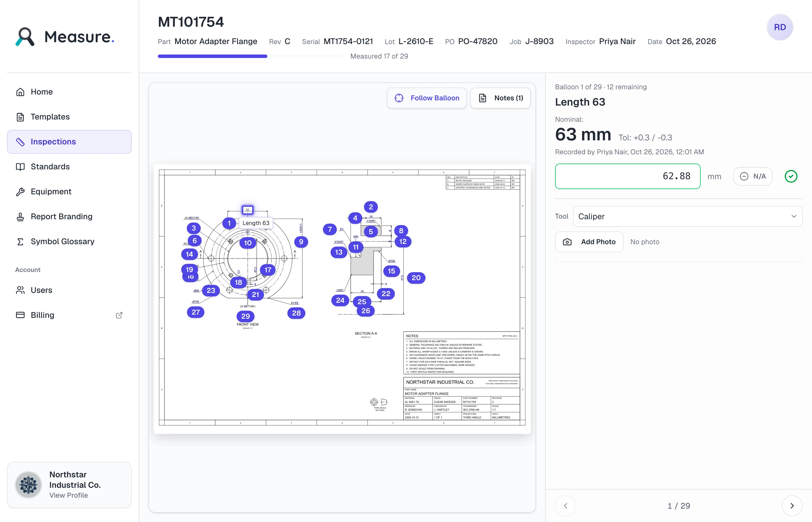Click the MT101754 inspection title
Screen dimensions: 812x522
click(191, 22)
